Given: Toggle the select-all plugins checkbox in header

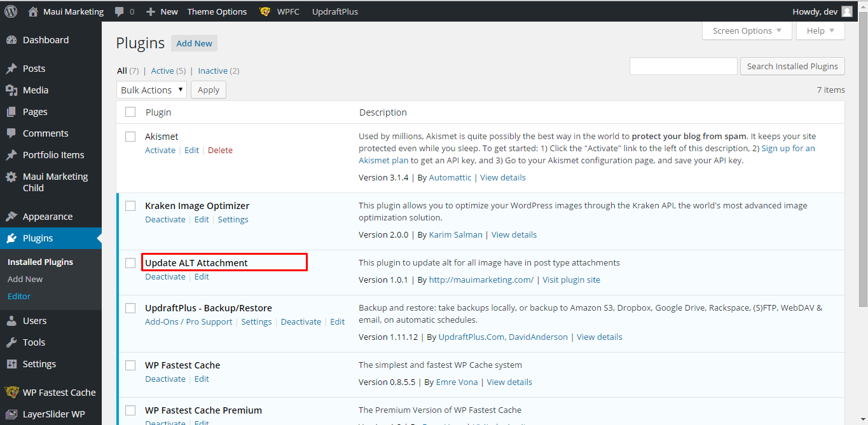Looking at the screenshot, I should 130,112.
